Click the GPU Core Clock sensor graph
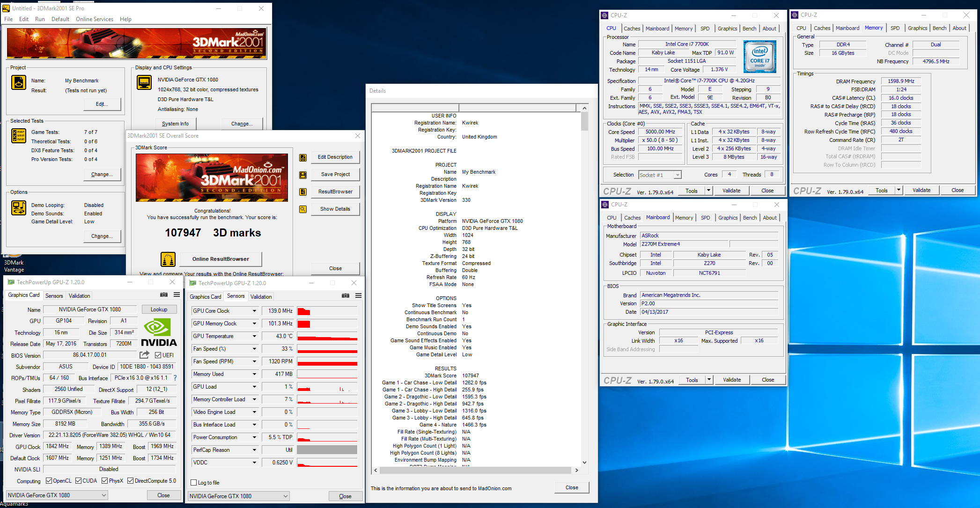980x508 pixels. [x=327, y=311]
